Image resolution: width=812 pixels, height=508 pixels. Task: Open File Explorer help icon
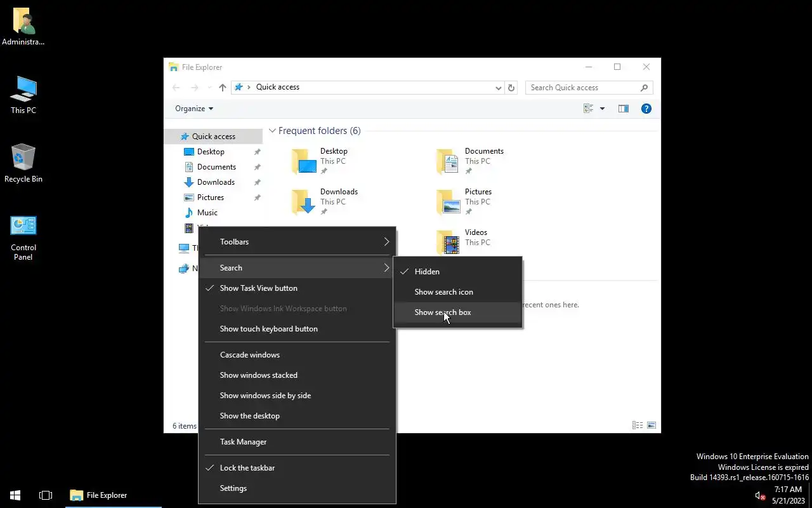tap(646, 109)
